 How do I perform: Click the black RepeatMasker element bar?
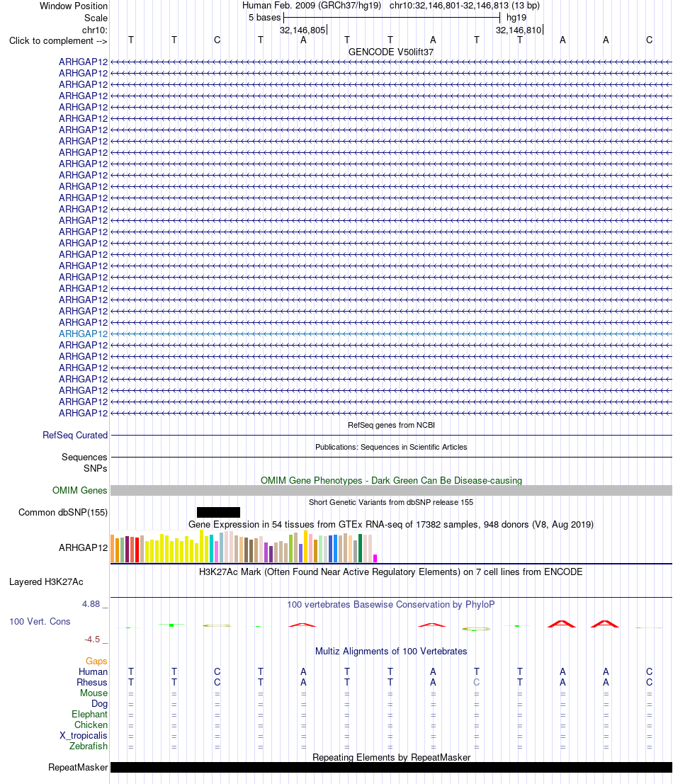(x=391, y=768)
